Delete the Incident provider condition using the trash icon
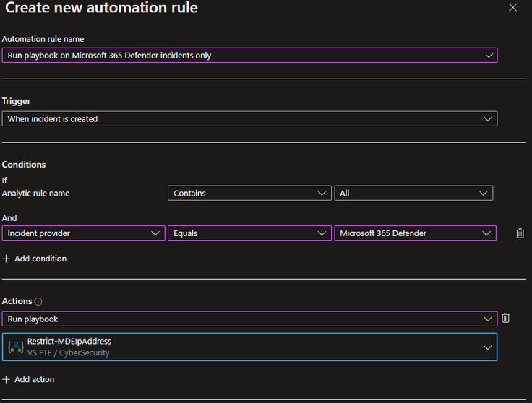532x403 pixels. pyautogui.click(x=520, y=233)
